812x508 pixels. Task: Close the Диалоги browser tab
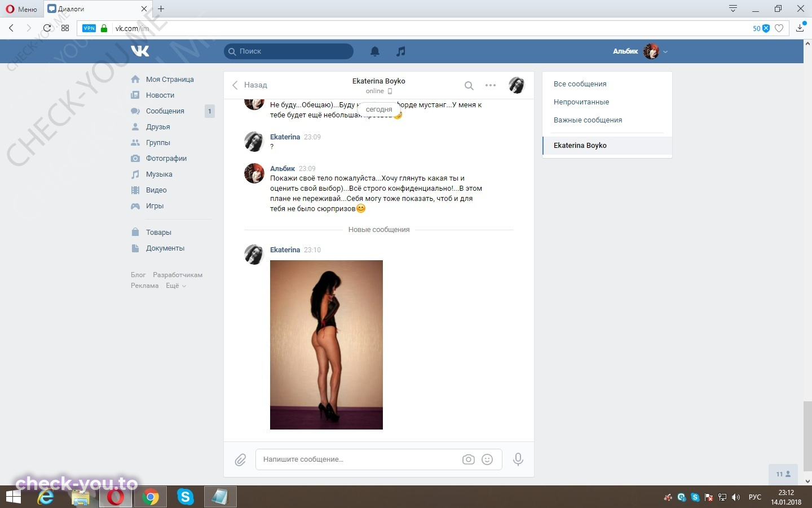pos(144,9)
